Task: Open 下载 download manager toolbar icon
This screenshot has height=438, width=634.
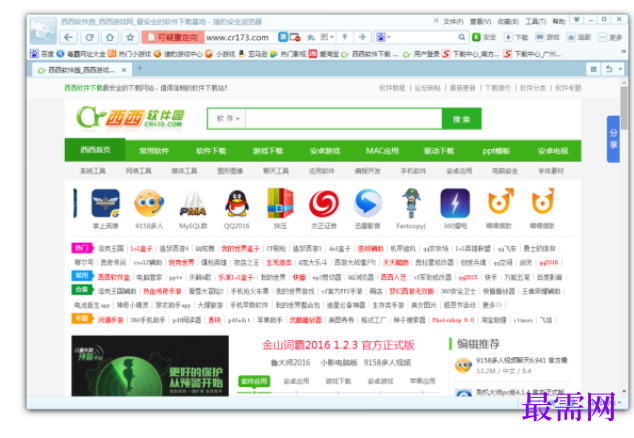Action: tap(516, 37)
